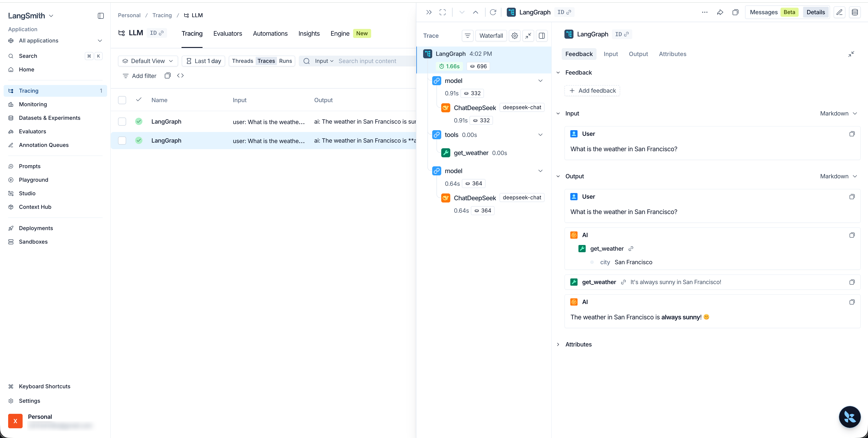Go to previous trace up arrow

coord(475,12)
